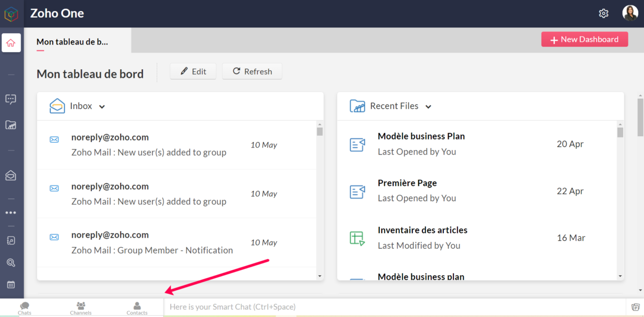Image resolution: width=644 pixels, height=317 pixels.
Task: Open Chats in the bottom bar
Action: (25, 308)
